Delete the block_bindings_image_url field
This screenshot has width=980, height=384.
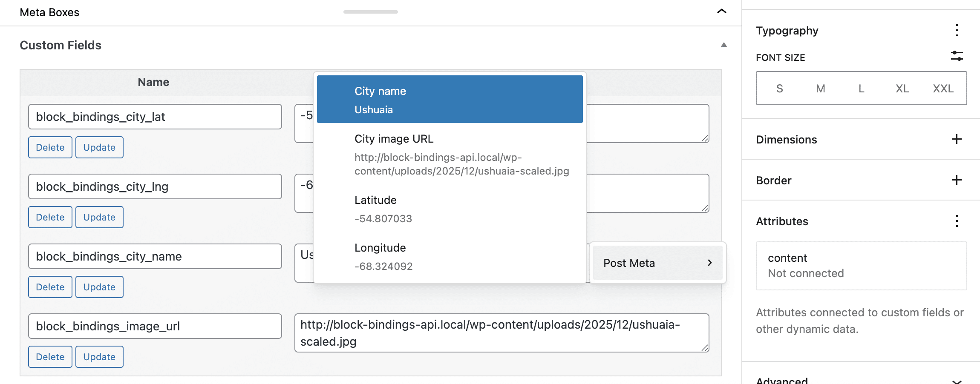[x=50, y=357]
